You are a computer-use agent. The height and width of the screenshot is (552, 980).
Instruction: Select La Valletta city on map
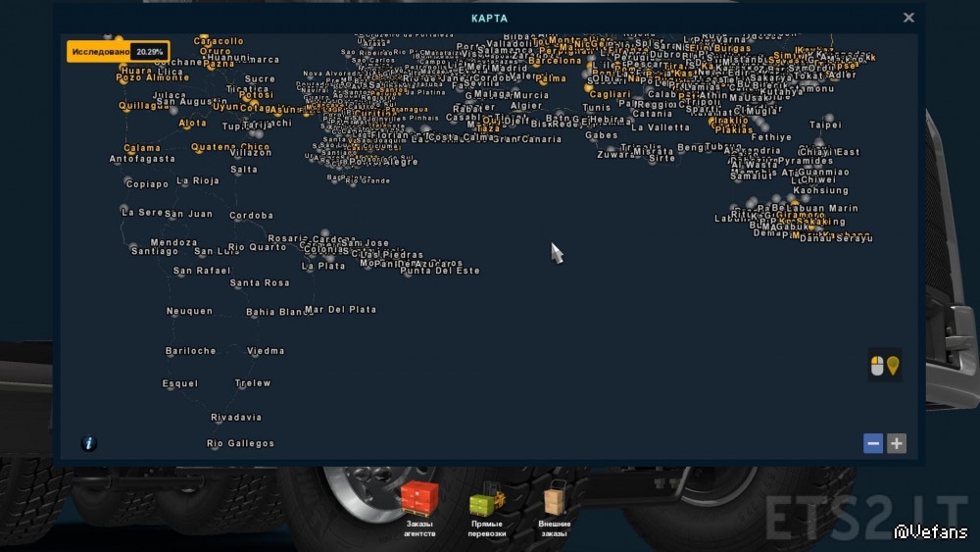[661, 126]
